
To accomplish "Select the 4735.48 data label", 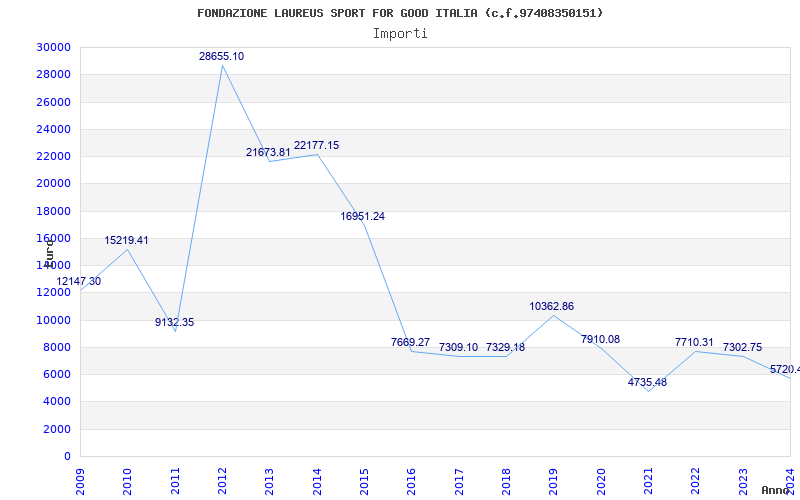I will 647,382.
